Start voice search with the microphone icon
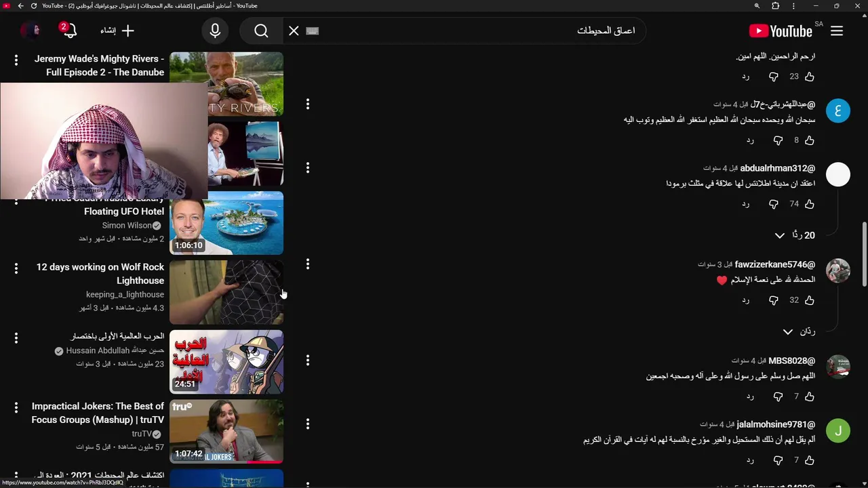Screen dimensions: 868x488 click(x=215, y=31)
